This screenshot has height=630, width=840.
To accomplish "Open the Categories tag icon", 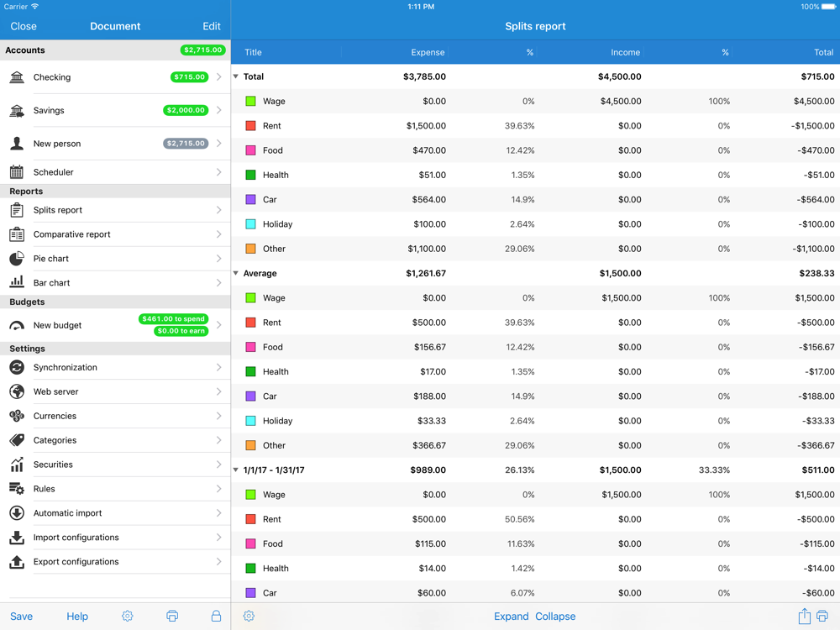I will pyautogui.click(x=17, y=440).
